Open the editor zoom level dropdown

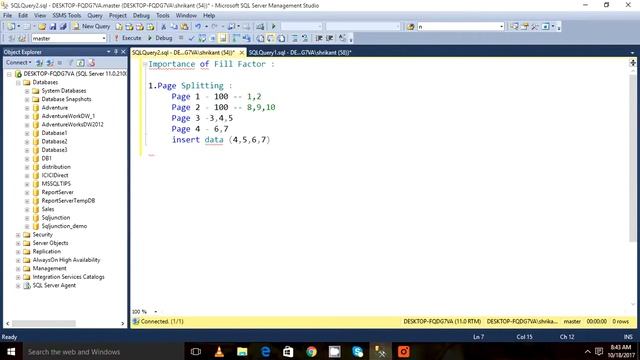tap(156, 312)
